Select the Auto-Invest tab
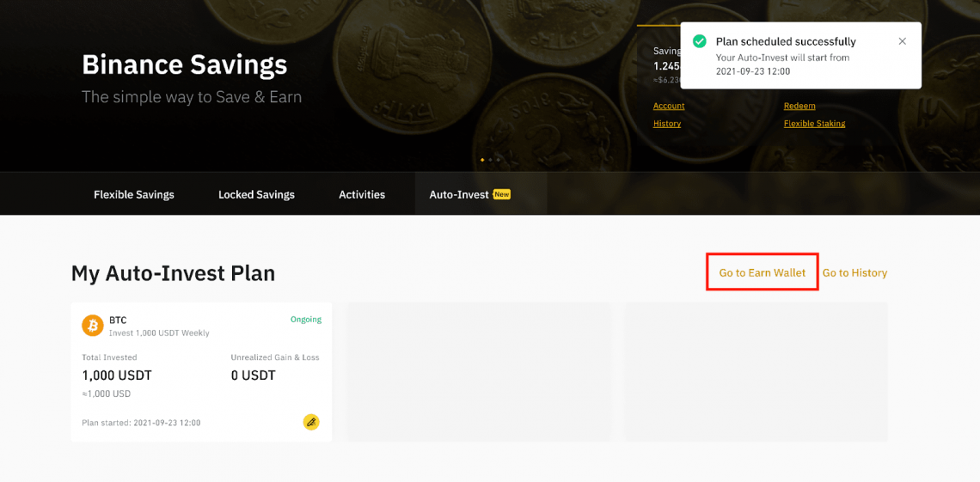980x482 pixels. coord(459,194)
